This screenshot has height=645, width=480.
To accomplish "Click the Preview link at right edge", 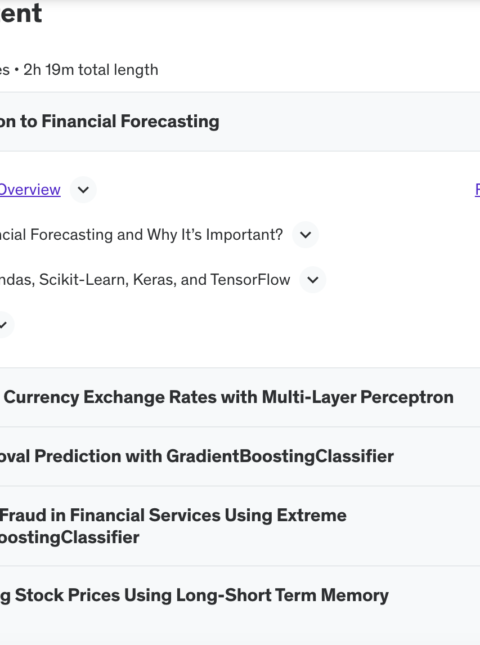I will pos(478,190).
